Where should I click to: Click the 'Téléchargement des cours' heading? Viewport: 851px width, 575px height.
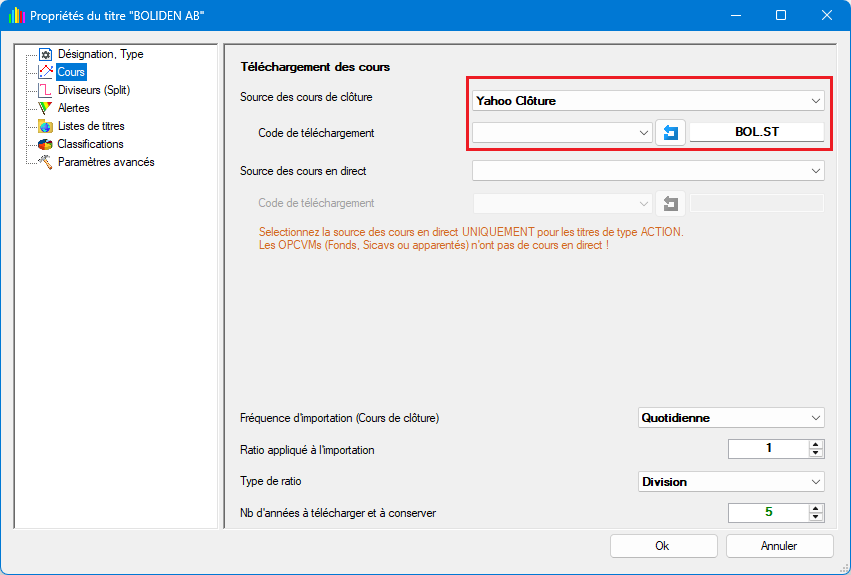click(315, 67)
